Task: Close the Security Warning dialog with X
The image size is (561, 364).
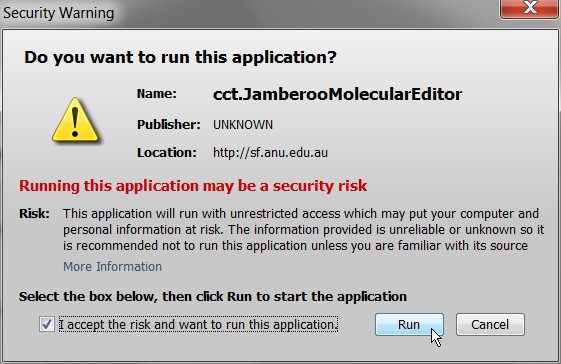Action: pyautogui.click(x=529, y=9)
